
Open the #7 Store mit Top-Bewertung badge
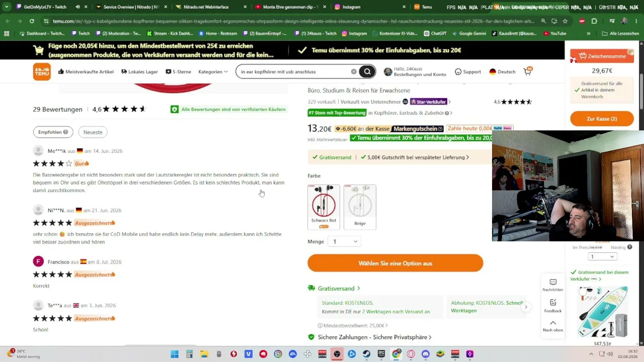pyautogui.click(x=337, y=113)
